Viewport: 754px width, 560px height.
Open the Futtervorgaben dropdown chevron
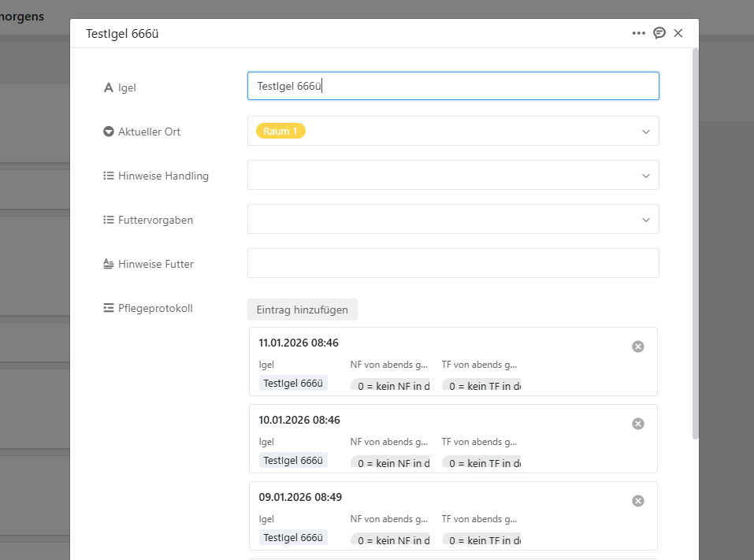645,220
